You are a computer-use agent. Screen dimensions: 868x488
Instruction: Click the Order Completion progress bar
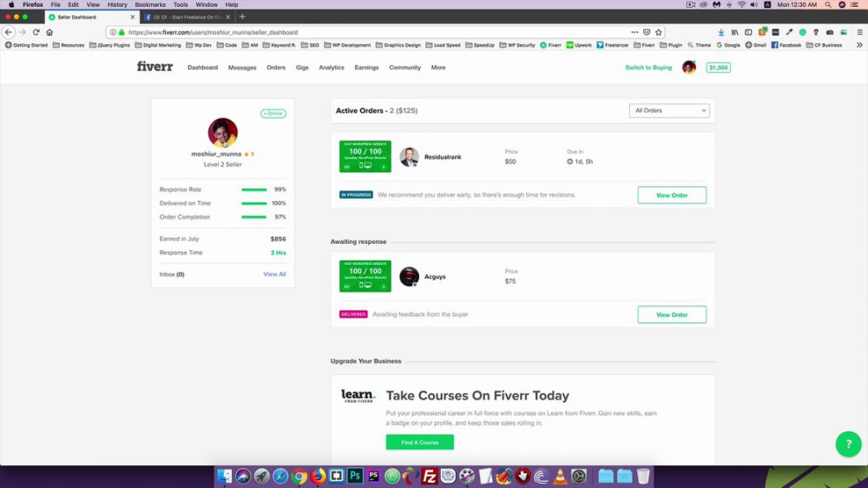click(254, 217)
